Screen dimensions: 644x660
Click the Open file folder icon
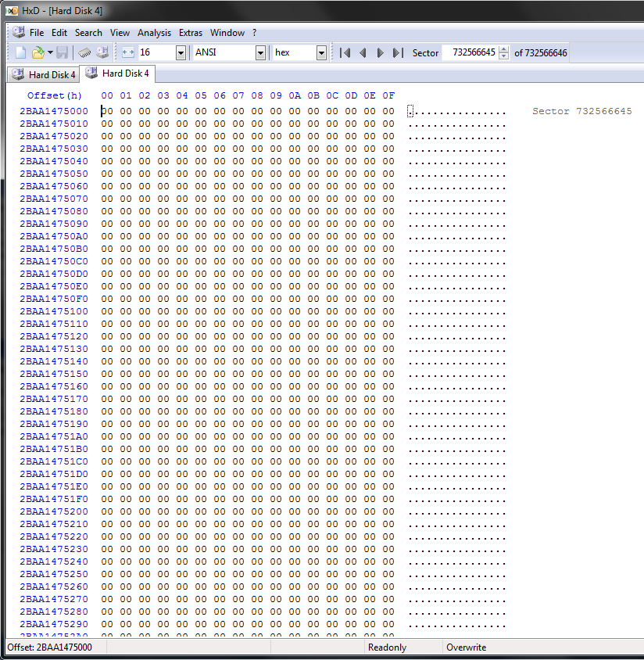(x=38, y=52)
